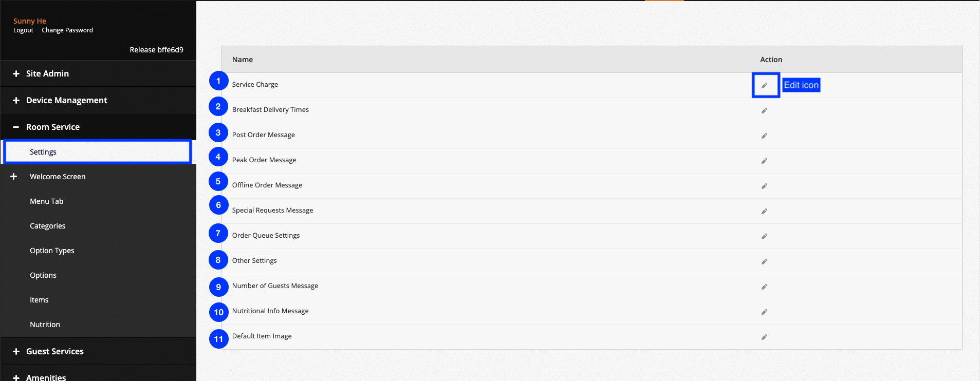
Task: Expand the Device Management section
Action: coord(66,100)
